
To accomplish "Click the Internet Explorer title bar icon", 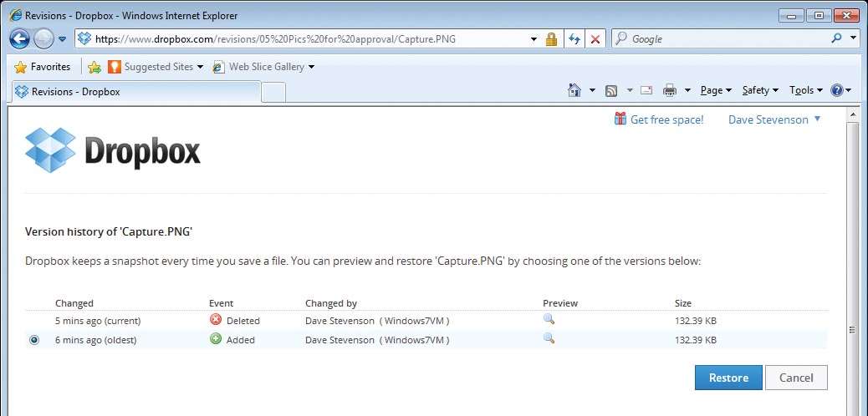I will 16,15.
